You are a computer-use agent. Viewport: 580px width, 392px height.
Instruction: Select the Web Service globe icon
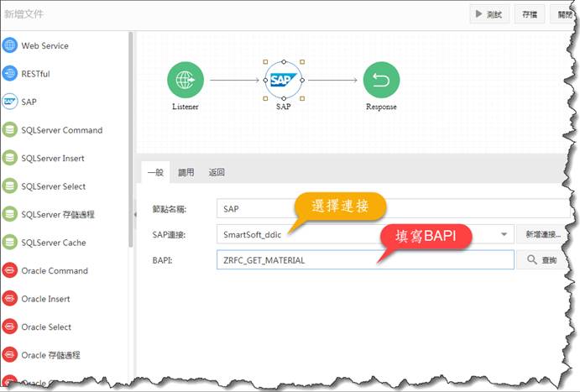pyautogui.click(x=9, y=45)
